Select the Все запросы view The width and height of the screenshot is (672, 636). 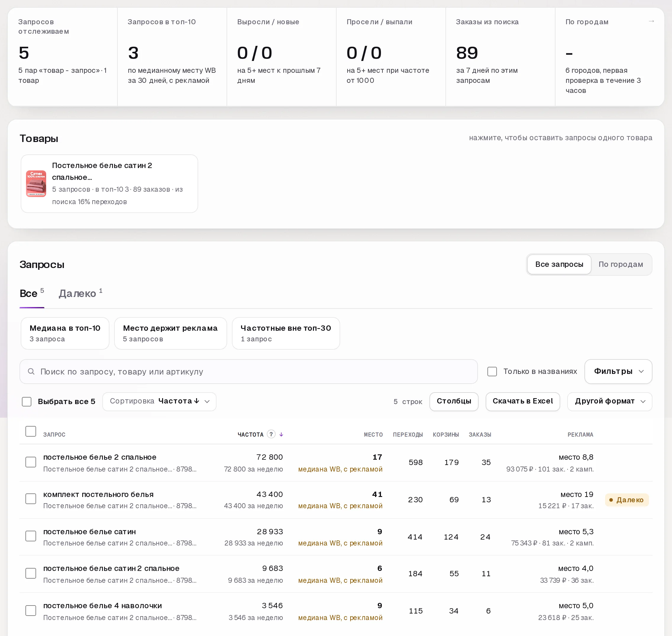pos(559,264)
